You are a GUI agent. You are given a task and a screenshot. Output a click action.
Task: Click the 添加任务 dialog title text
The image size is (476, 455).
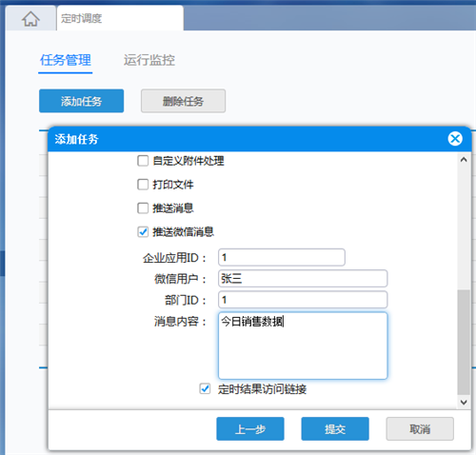76,139
